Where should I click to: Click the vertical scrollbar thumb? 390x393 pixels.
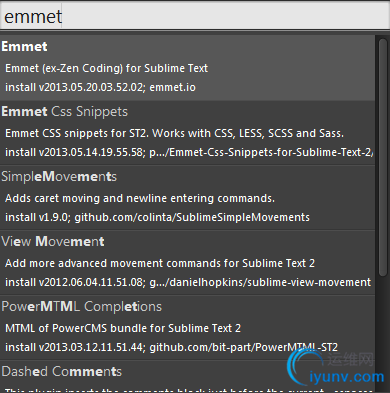pyautogui.click(x=382, y=157)
